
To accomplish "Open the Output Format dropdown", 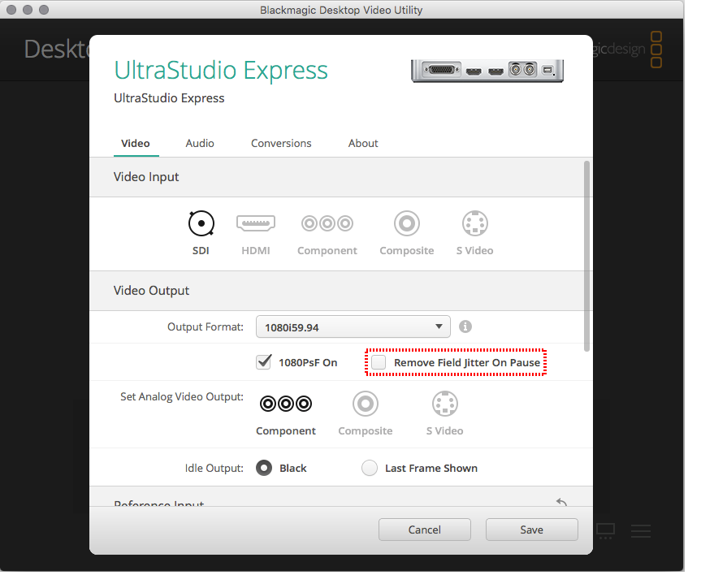I will coord(353,326).
